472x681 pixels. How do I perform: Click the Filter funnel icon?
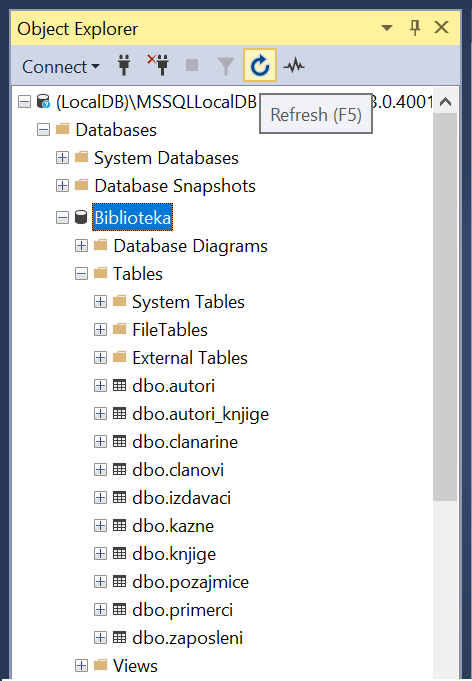[x=226, y=66]
